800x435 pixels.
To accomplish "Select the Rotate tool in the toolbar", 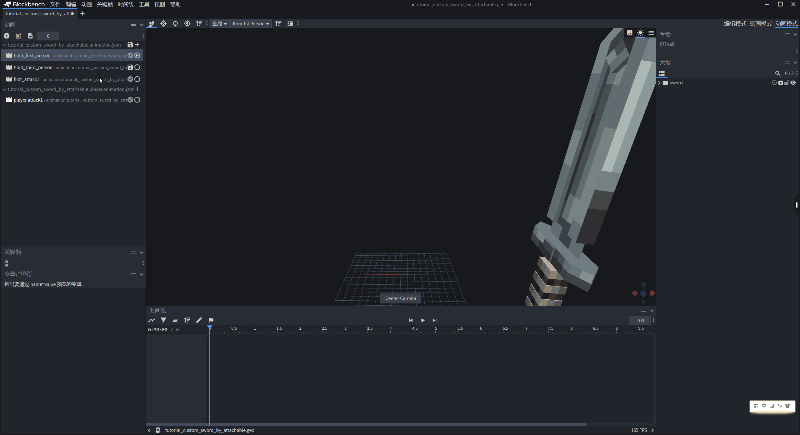I will point(175,23).
